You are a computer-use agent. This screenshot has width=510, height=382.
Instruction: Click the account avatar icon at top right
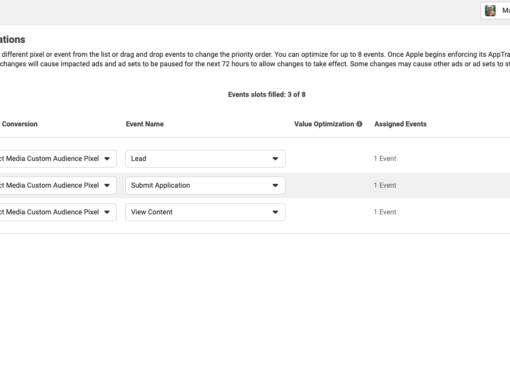click(x=490, y=11)
